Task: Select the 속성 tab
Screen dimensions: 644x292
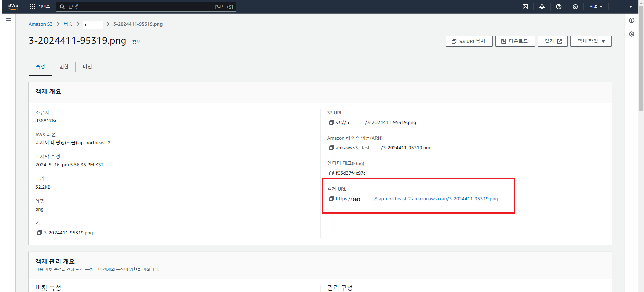Action: tap(40, 67)
